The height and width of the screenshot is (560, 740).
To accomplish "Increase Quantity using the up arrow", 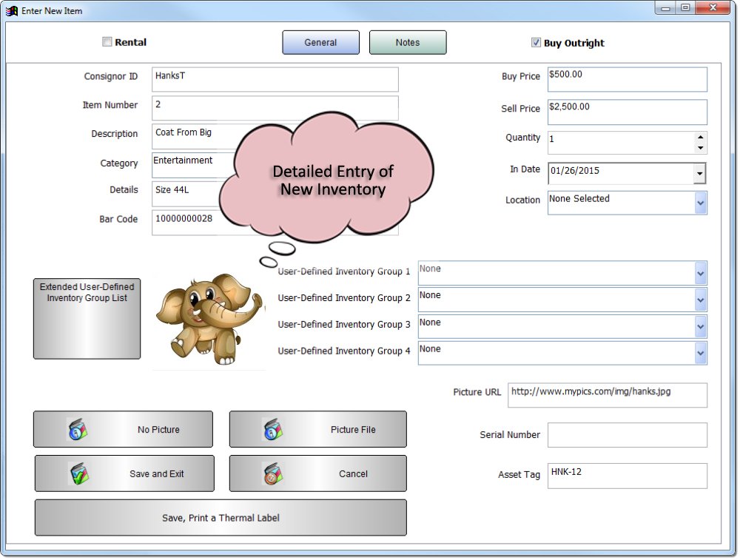I will 702,138.
